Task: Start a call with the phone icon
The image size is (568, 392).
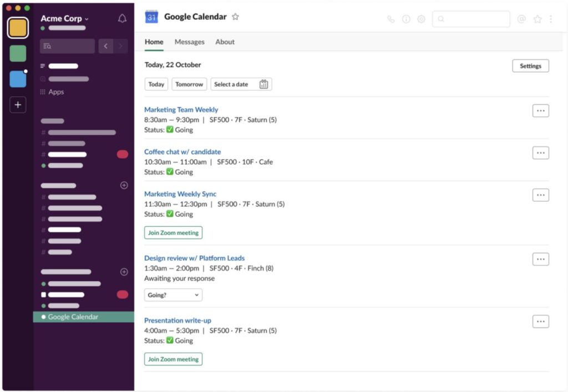Action: (x=391, y=19)
